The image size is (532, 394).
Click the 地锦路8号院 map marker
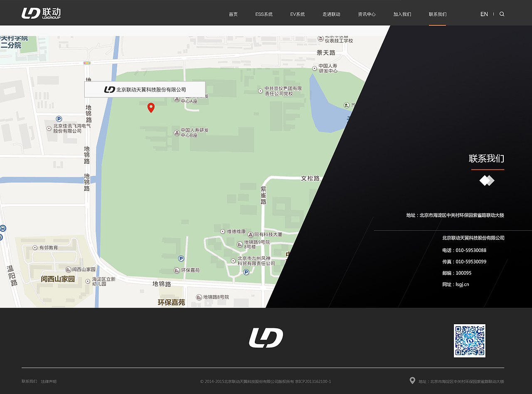tap(199, 297)
